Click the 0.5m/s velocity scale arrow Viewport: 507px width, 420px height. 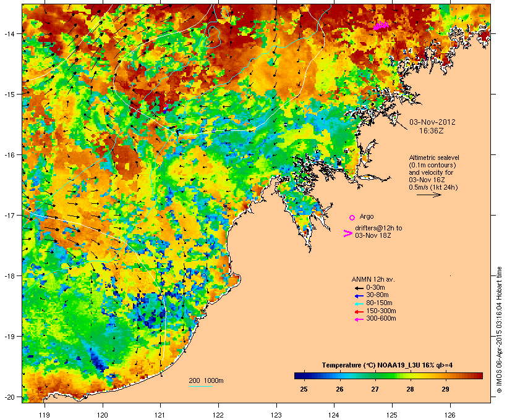pos(428,195)
